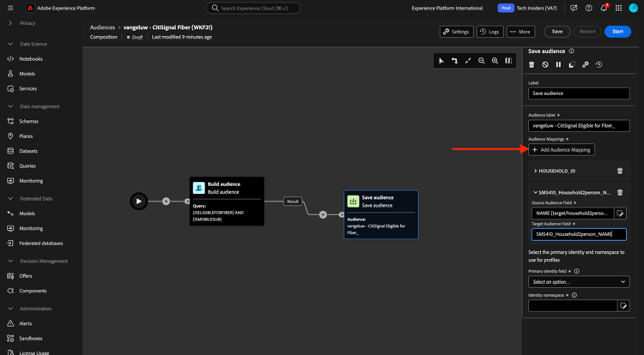Open the Primary identity field dropdown

pos(579,281)
